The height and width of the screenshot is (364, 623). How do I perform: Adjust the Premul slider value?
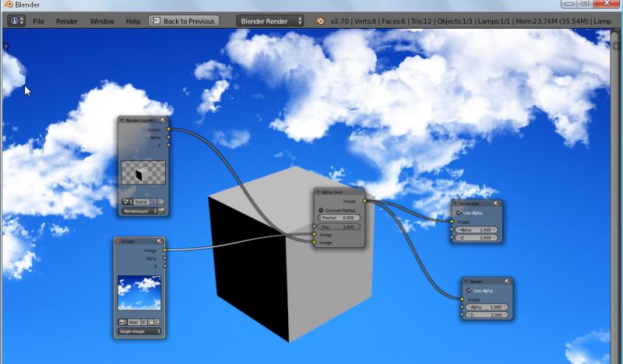click(339, 218)
